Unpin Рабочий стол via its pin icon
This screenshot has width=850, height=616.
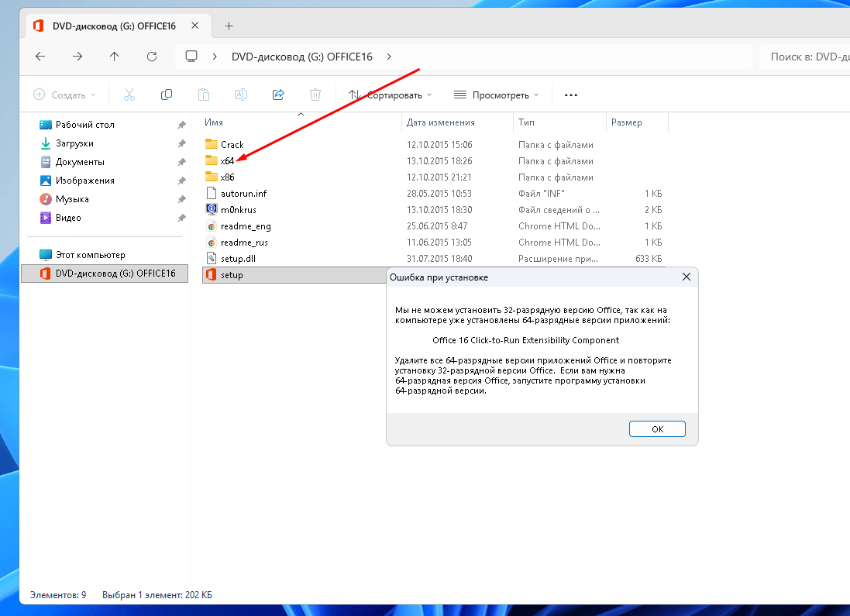click(181, 125)
